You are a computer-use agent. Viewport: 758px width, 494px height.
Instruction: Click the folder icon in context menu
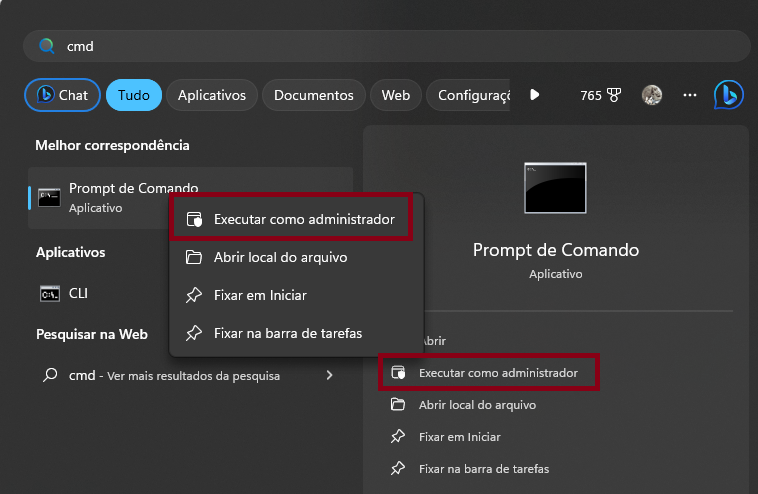click(x=194, y=257)
